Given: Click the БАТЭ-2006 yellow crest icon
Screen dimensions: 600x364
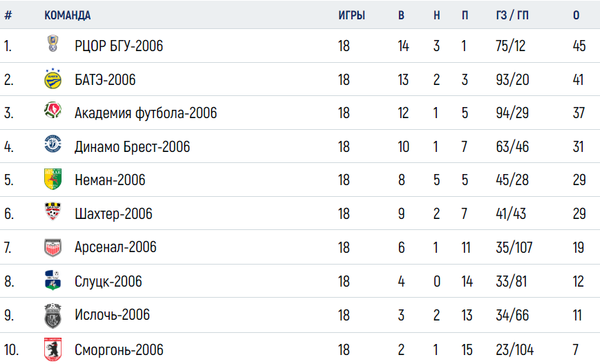Looking at the screenshot, I should (53, 79).
